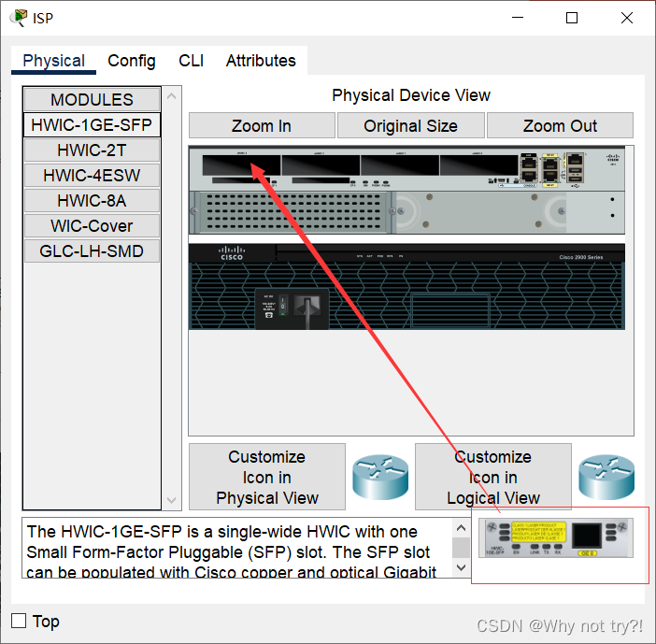Click the Zoom Out button
Viewport: 656px width, 644px height.
pyautogui.click(x=560, y=125)
